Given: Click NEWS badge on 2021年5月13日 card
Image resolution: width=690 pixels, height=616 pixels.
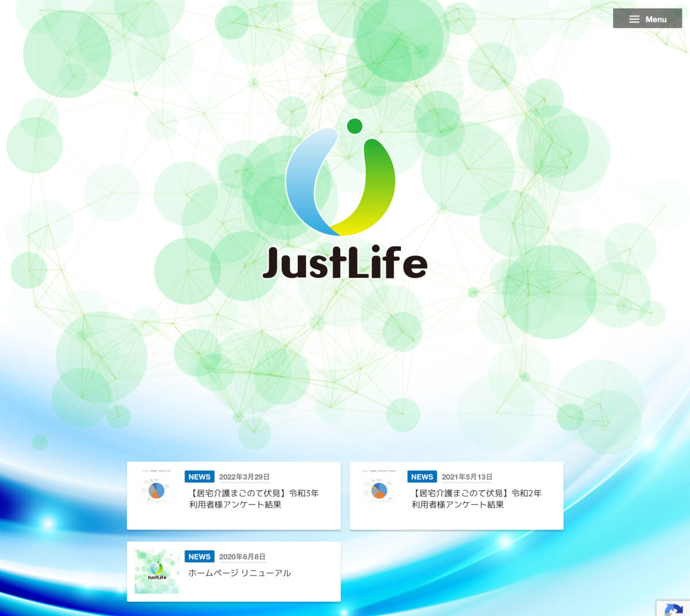Looking at the screenshot, I should 422,477.
